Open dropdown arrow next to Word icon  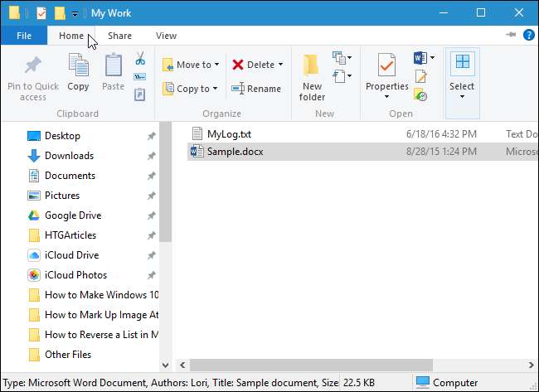tap(432, 57)
